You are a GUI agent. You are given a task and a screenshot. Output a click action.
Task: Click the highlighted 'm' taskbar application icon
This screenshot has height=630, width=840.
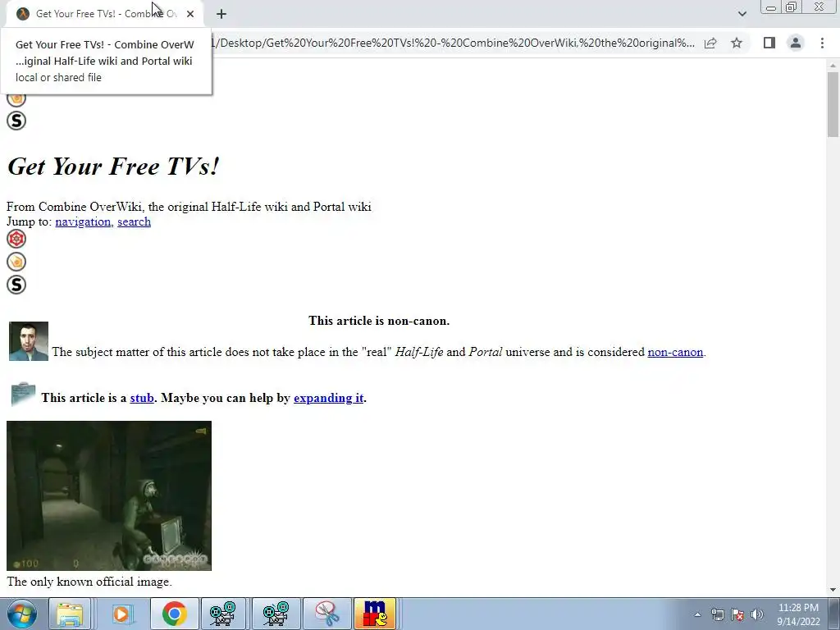pyautogui.click(x=375, y=614)
